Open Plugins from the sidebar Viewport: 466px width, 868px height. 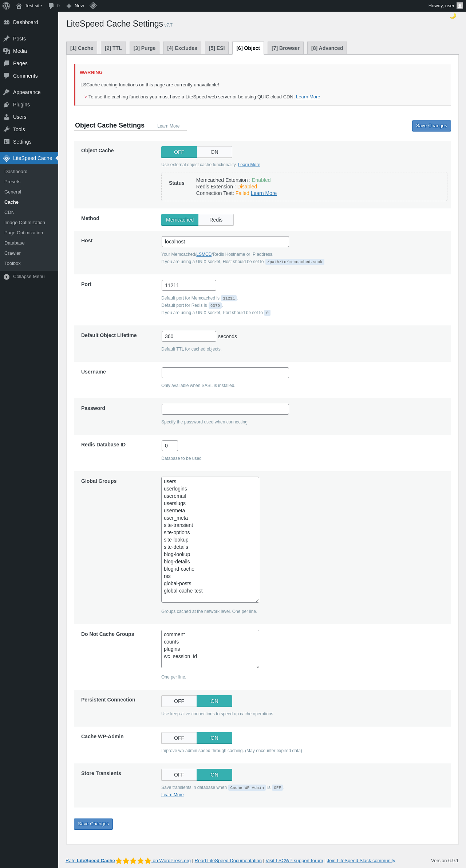(x=21, y=105)
